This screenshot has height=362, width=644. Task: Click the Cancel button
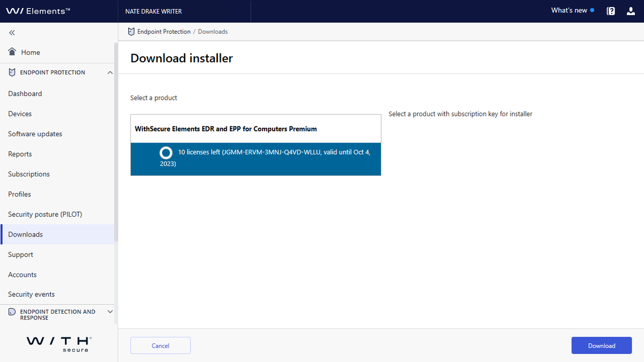pos(160,345)
